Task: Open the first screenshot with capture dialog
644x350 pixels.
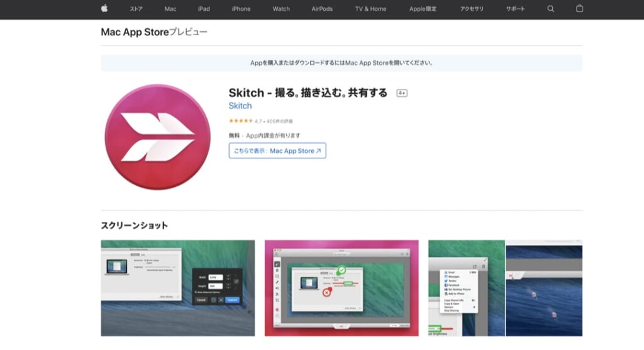Action: coord(178,288)
